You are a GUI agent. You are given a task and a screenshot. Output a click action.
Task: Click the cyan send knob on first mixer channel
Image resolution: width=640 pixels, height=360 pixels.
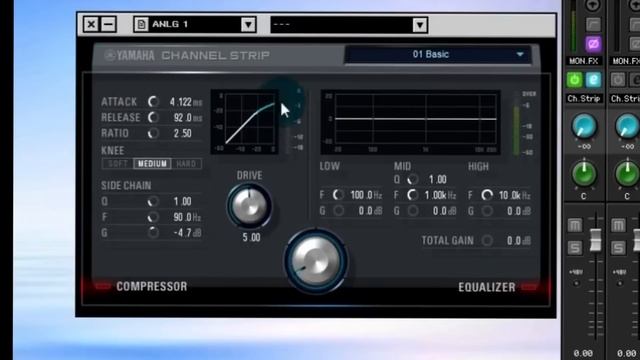coord(584,126)
